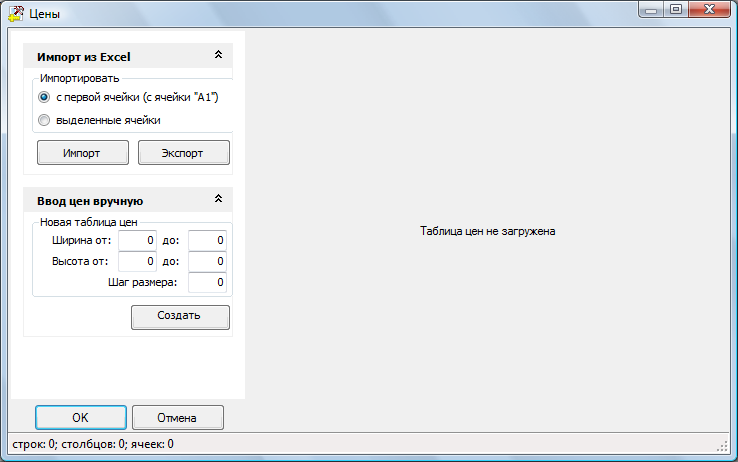The height and width of the screenshot is (462, 738).
Task: Click the Отмена button
Action: pos(177,417)
